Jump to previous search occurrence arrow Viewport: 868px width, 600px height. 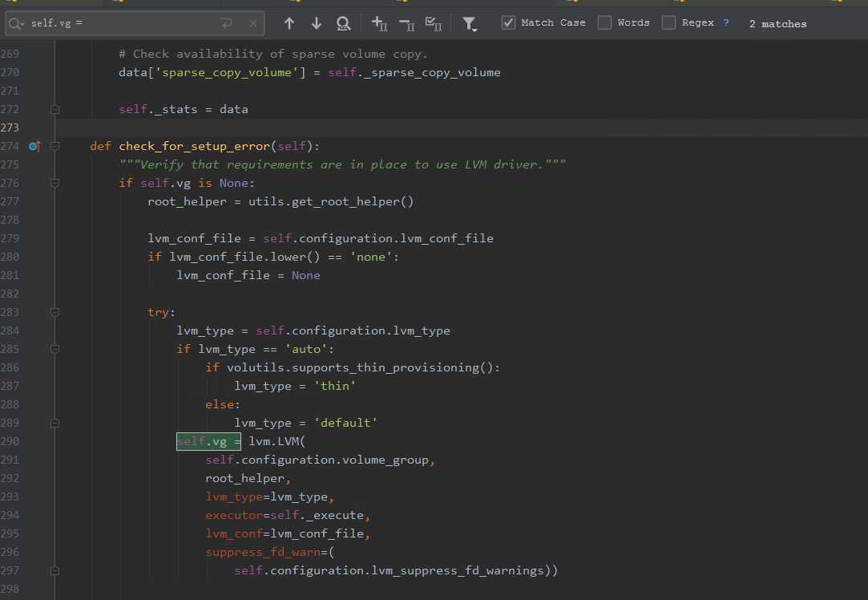pos(289,23)
